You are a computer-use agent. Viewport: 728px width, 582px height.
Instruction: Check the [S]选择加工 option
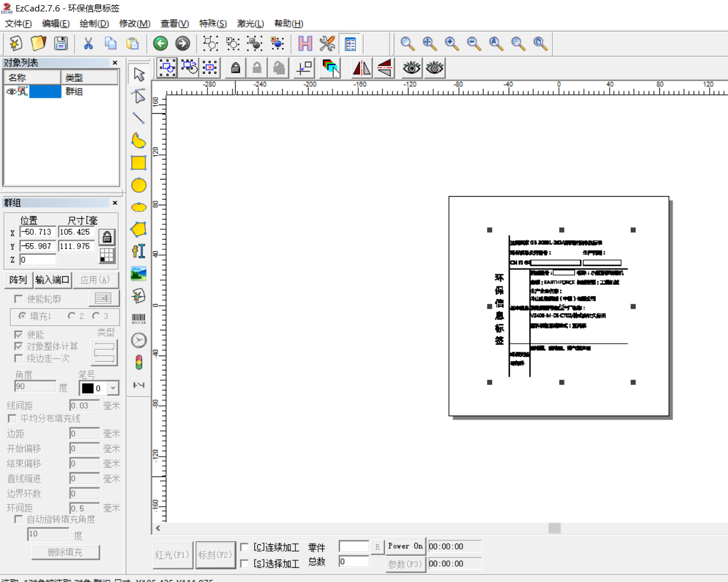coord(245,564)
